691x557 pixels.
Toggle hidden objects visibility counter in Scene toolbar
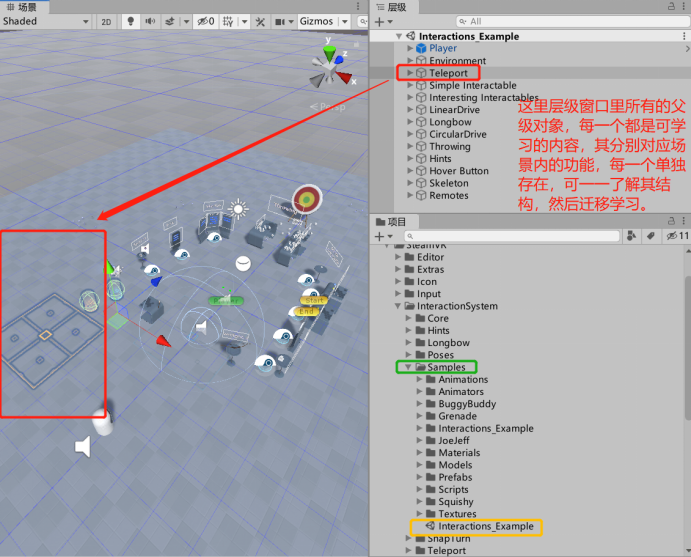[x=205, y=22]
